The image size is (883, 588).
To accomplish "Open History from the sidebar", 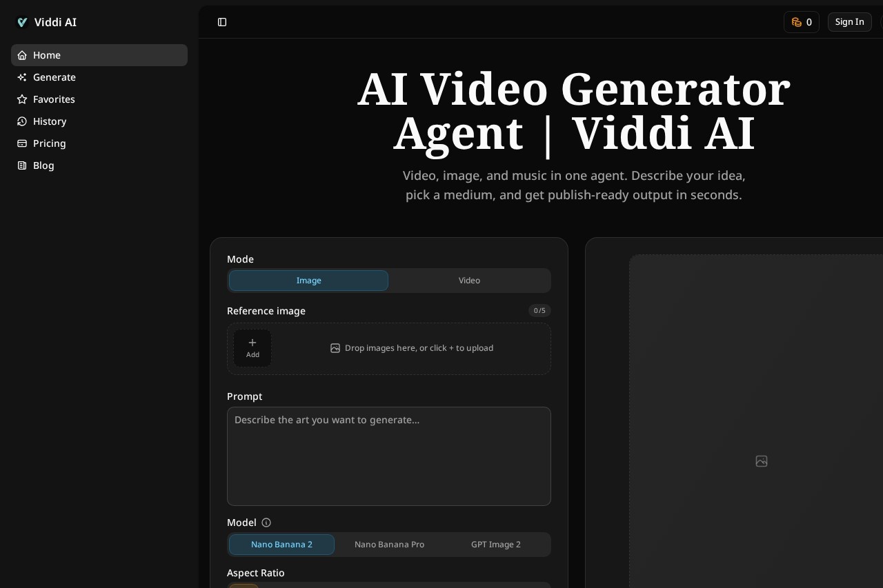I will tap(99, 121).
